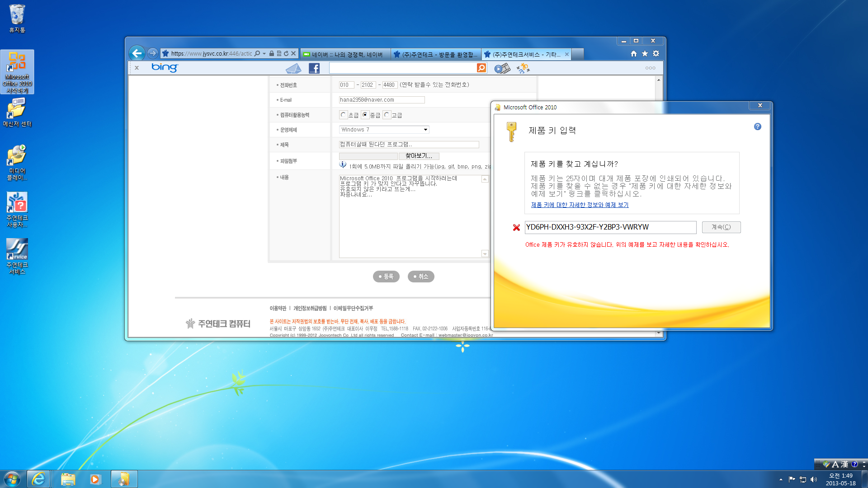Image resolution: width=868 pixels, height=488 pixels.
Task: Select the 메신저 센터 desktop icon
Action: coord(17,113)
